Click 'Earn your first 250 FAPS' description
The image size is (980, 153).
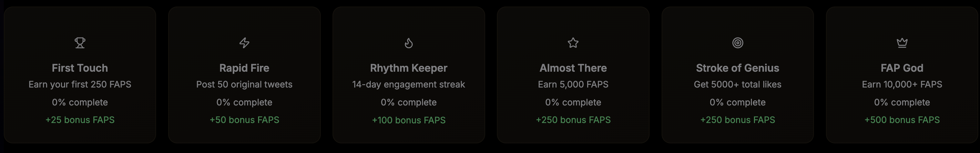[x=80, y=84]
